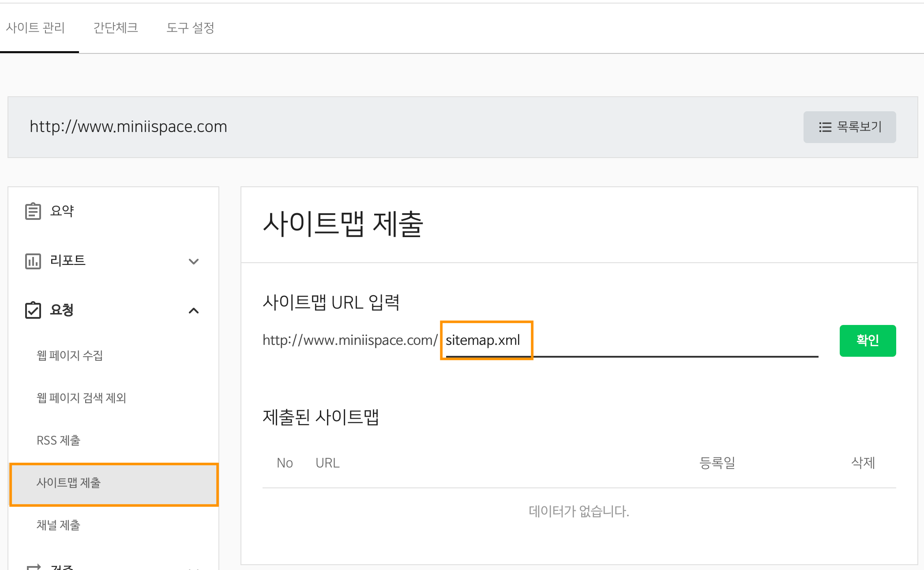Click the http://www.miniispace.com site title

[128, 127]
